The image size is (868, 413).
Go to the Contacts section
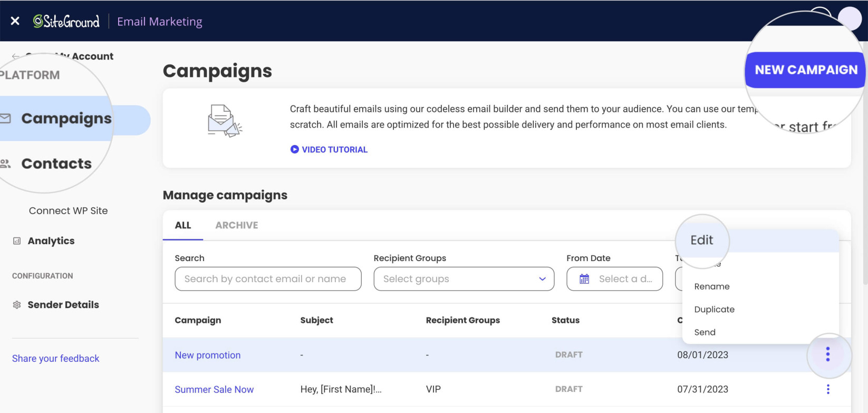pos(56,164)
